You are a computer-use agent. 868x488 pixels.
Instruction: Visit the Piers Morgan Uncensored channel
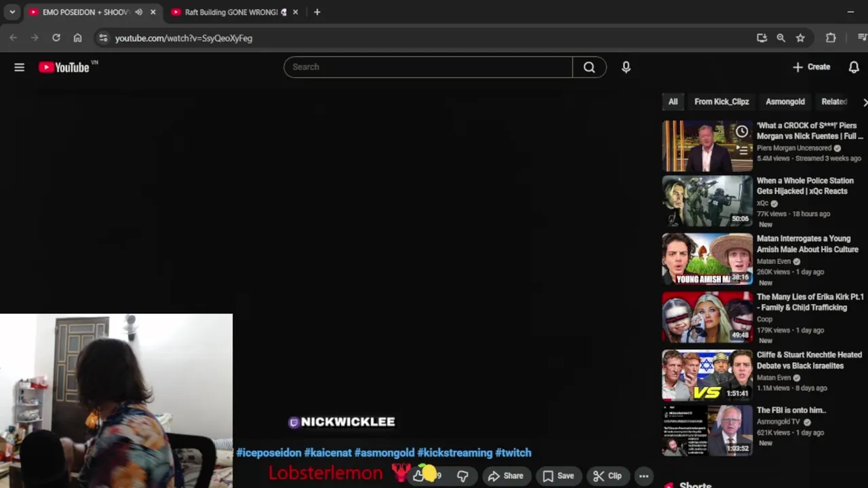[794, 148]
